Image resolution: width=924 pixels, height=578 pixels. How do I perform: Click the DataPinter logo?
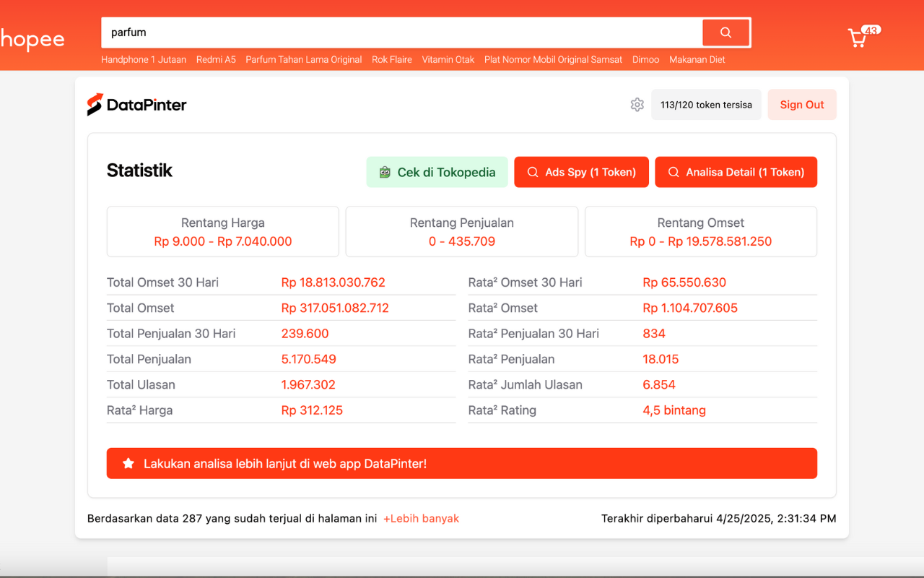click(136, 105)
